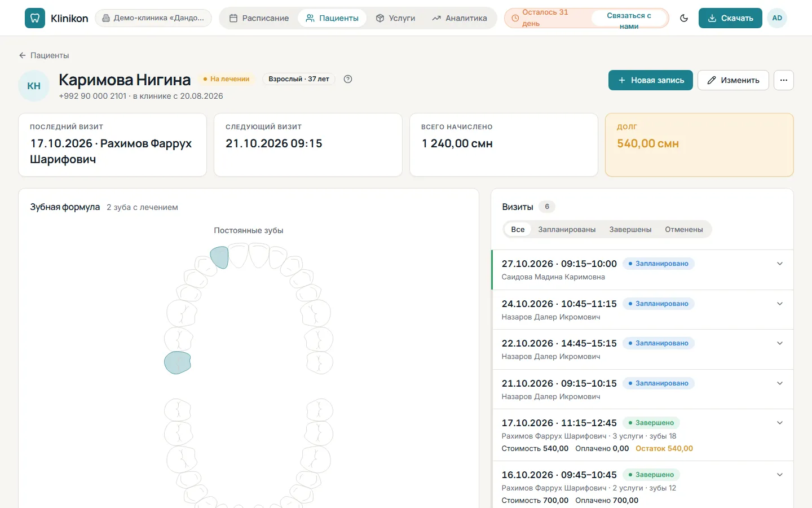Open the Демо-клиника clinic selector
Image resolution: width=812 pixels, height=508 pixels.
[153, 18]
